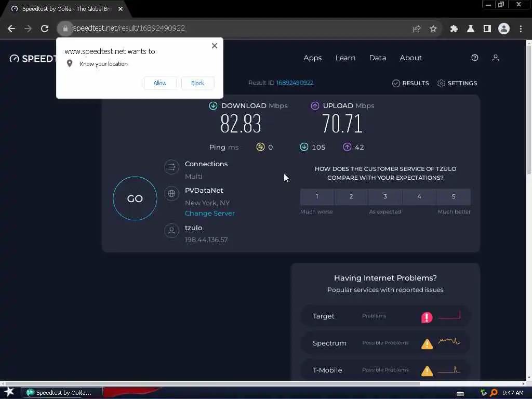Click the download arrow icon beside DOWNLOAD
This screenshot has width=532, height=399.
(x=213, y=106)
